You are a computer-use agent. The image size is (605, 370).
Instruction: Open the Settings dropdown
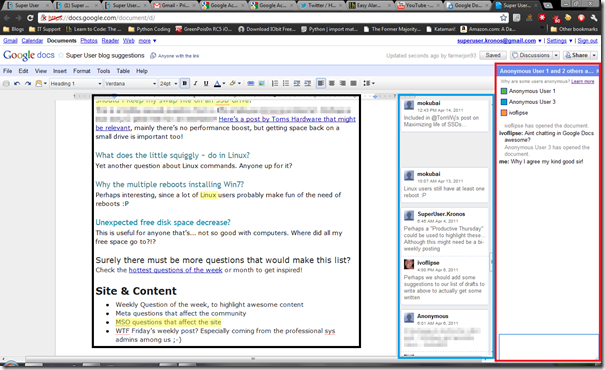pyautogui.click(x=559, y=41)
